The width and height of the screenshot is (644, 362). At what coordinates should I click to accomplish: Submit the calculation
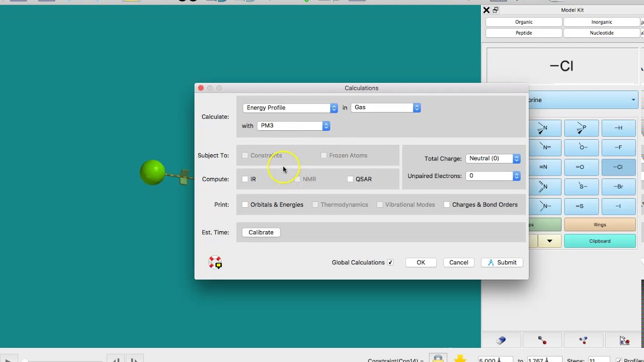502,262
